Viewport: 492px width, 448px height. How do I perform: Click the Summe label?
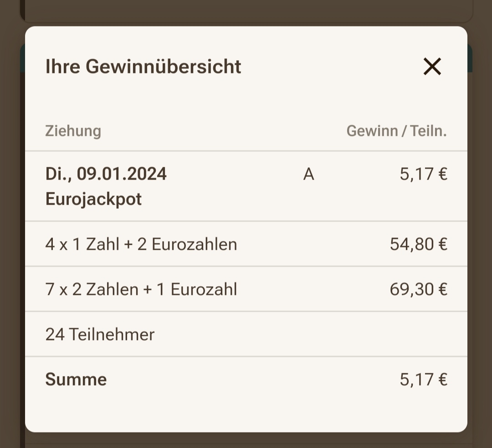pos(76,379)
